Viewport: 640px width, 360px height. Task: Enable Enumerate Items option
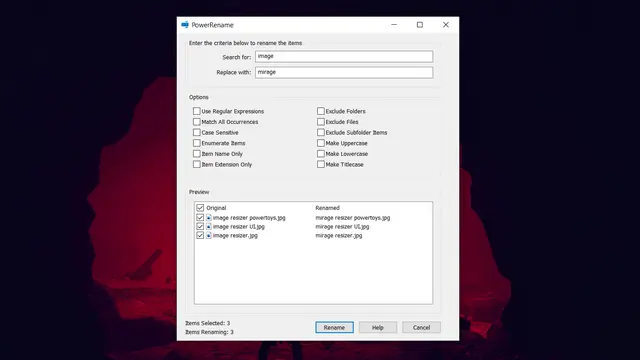[x=197, y=143]
